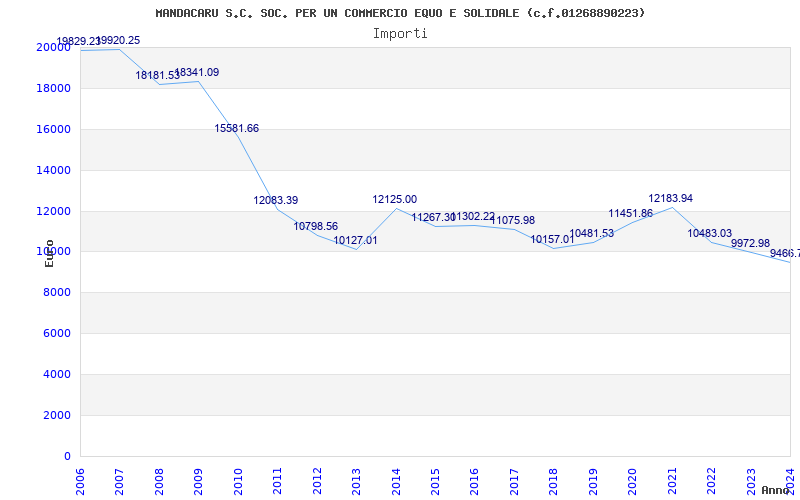Click y-axis tick 18000
Screen dimensions: 800x500
pos(53,88)
